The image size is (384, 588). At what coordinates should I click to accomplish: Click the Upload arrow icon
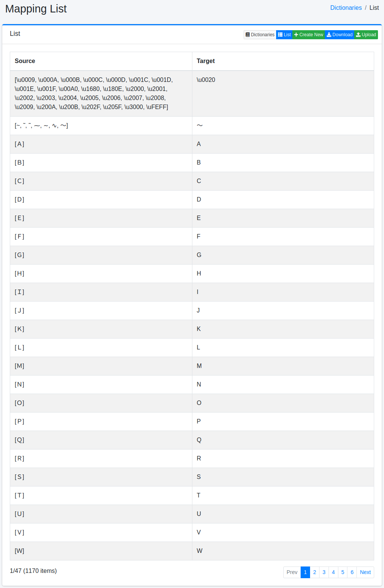tap(358, 35)
